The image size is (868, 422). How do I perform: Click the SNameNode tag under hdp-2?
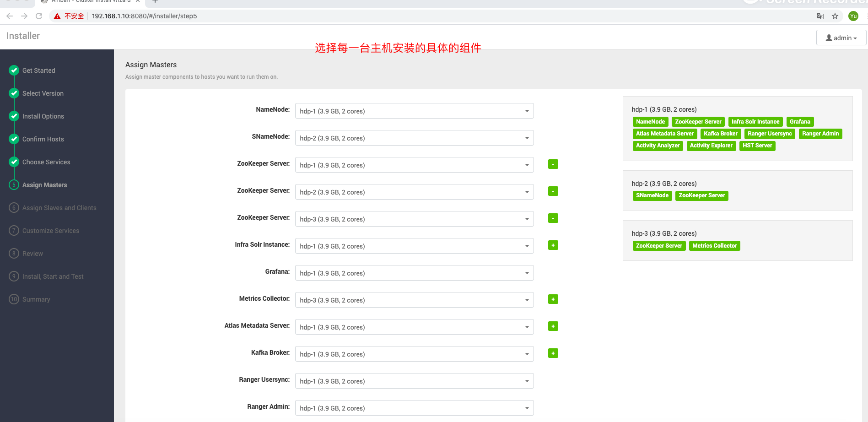pyautogui.click(x=652, y=195)
